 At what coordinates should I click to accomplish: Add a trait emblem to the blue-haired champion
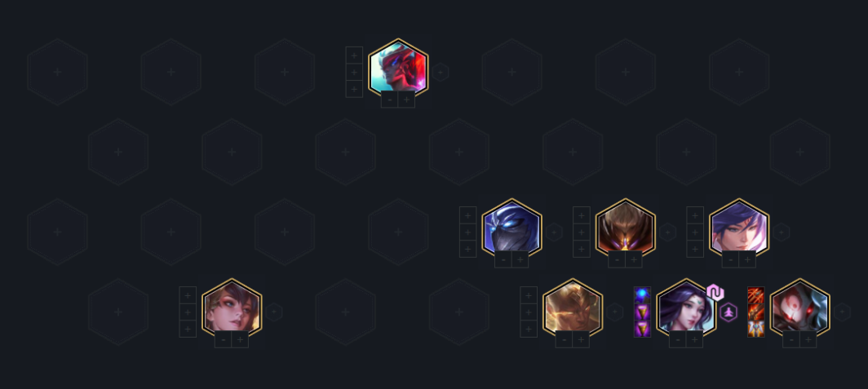(781, 232)
